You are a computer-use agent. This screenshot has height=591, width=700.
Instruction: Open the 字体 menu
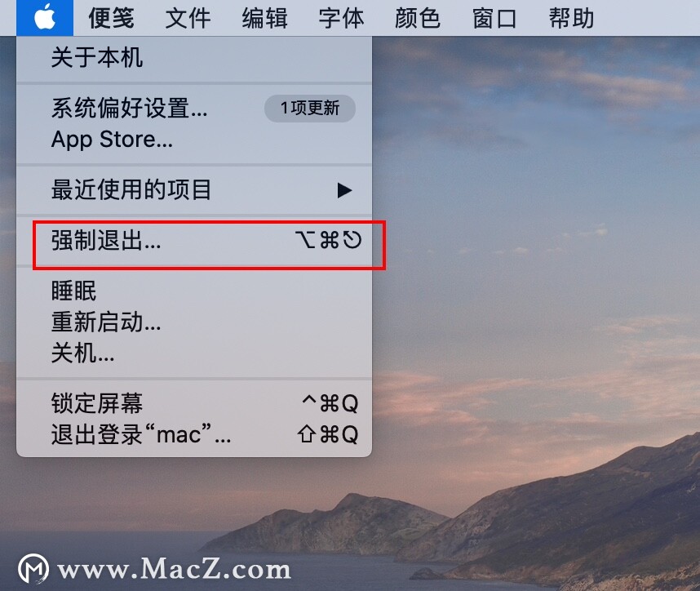click(x=342, y=18)
